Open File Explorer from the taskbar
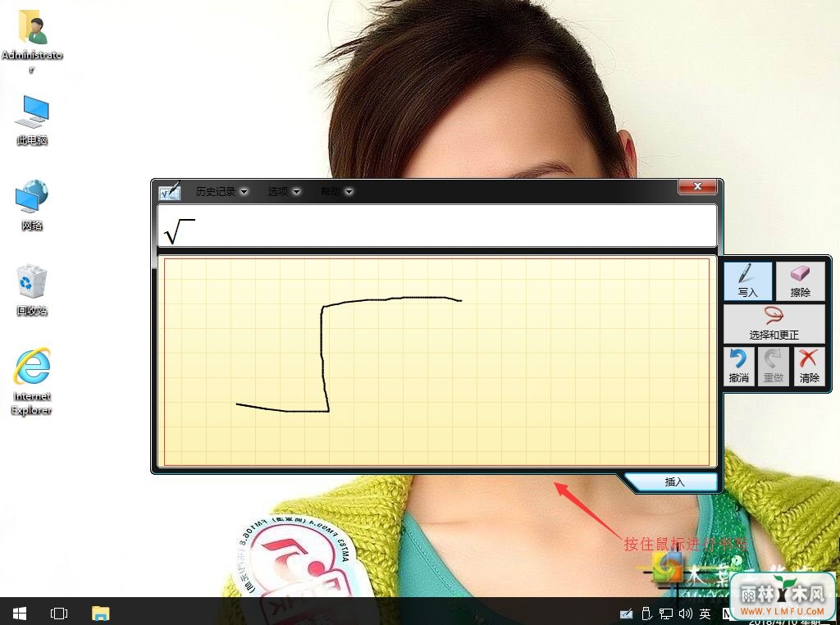 point(101,614)
